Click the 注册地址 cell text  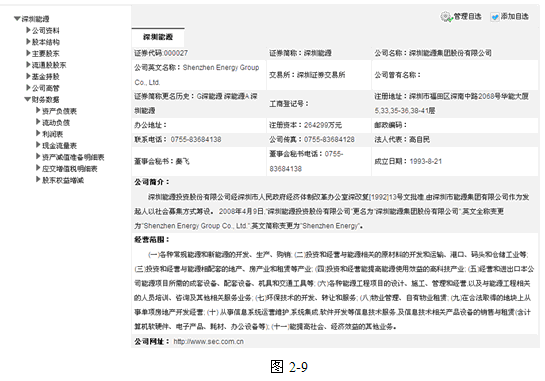(x=451, y=103)
